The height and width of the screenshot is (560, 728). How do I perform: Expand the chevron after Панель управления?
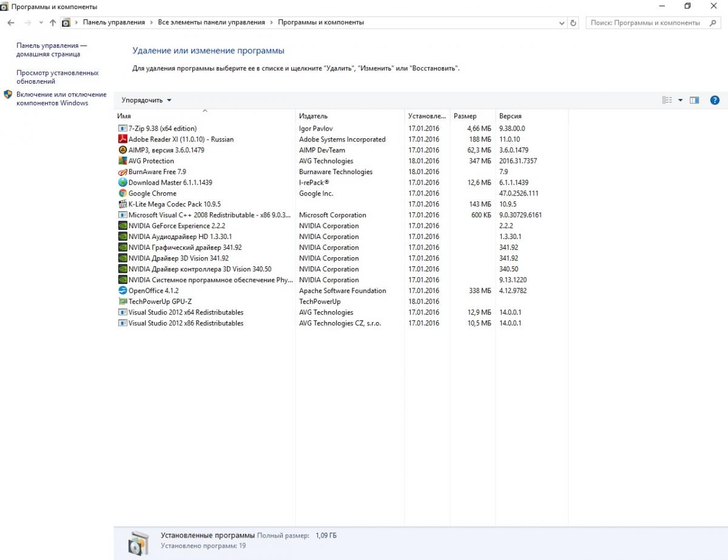click(152, 22)
